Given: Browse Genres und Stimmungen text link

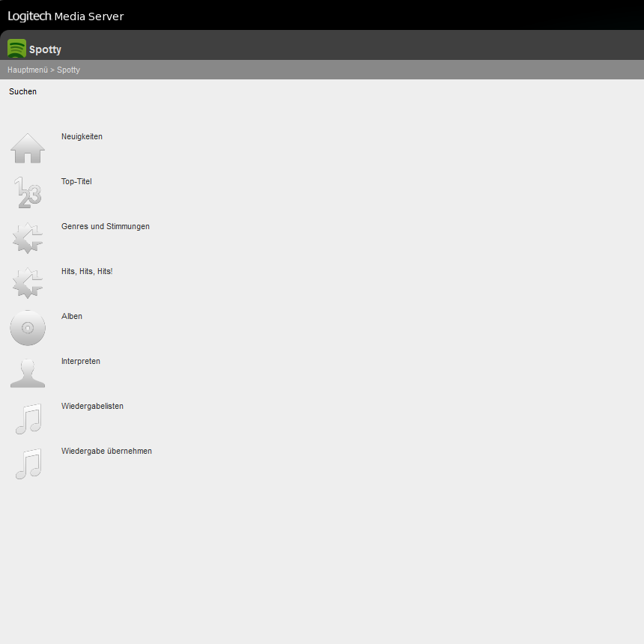Looking at the screenshot, I should (x=105, y=226).
